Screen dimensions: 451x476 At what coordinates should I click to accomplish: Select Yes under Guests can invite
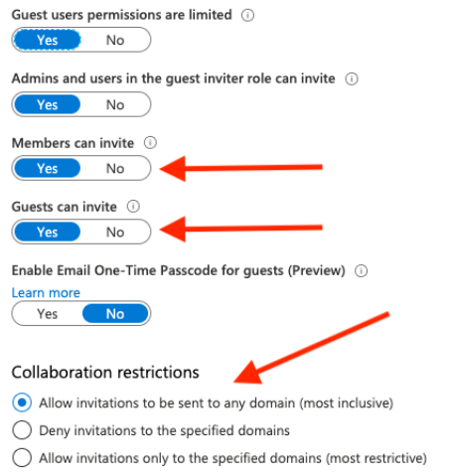pyautogui.click(x=48, y=232)
